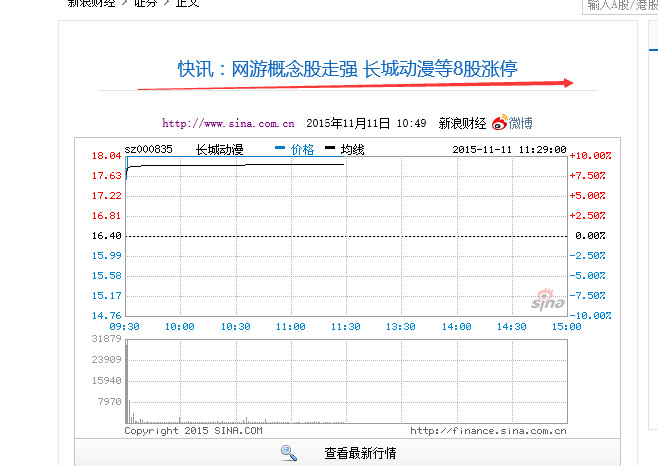Click stock code sz000835 label

(149, 149)
